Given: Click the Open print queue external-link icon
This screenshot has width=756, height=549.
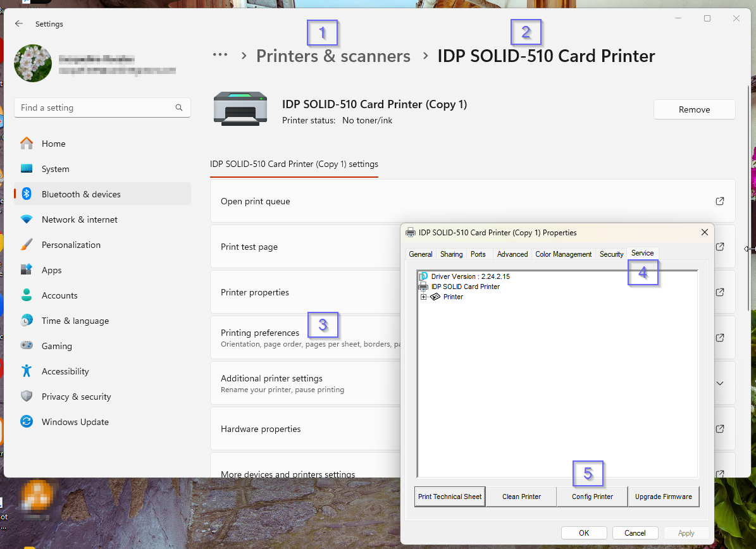Looking at the screenshot, I should click(x=720, y=201).
